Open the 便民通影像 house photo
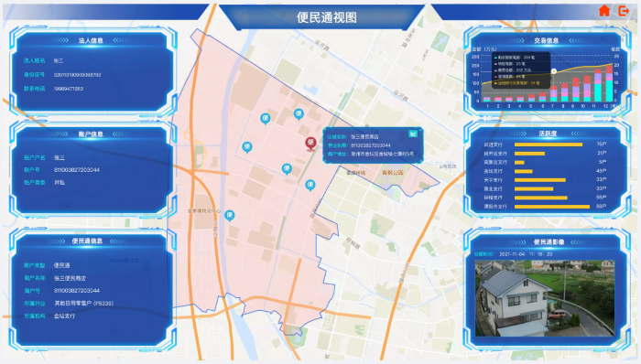 coord(545,298)
